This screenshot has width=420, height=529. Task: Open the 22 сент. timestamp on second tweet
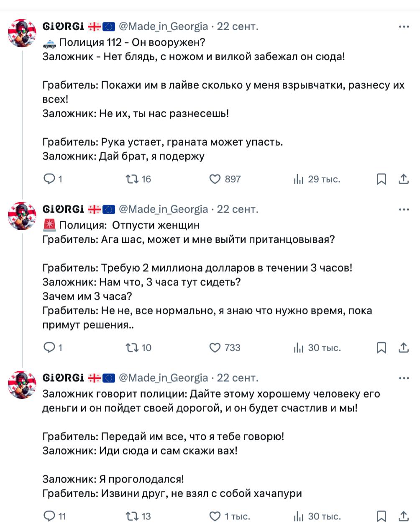coord(238,209)
